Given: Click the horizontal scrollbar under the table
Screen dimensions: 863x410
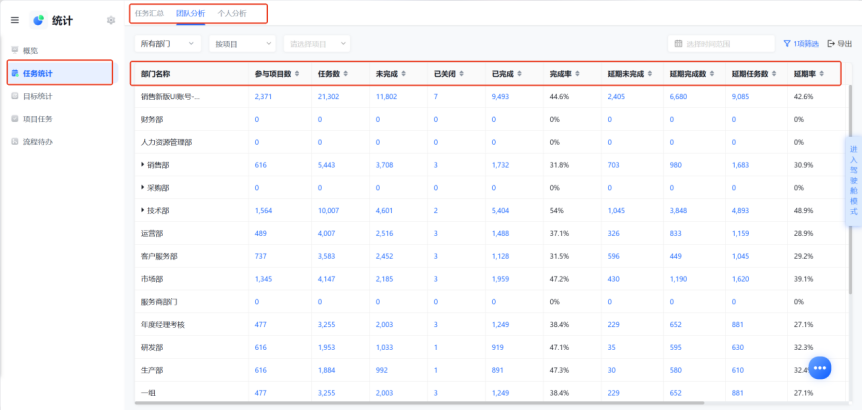Looking at the screenshot, I should point(418,403).
